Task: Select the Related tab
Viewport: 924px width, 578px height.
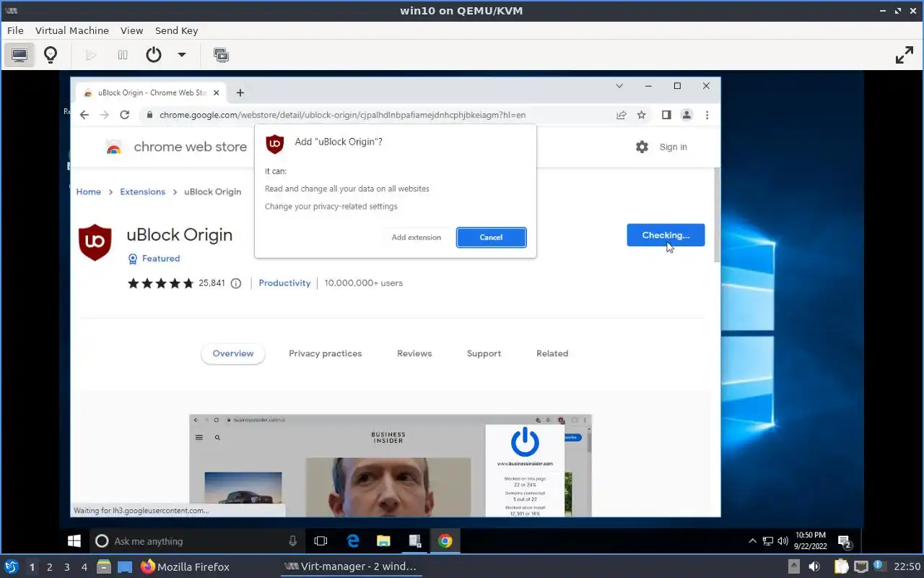Action: click(552, 353)
